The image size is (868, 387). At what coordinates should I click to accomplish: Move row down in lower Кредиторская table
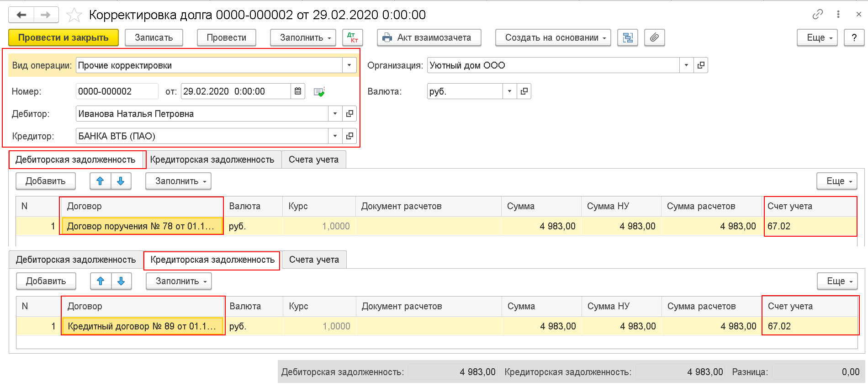click(x=121, y=281)
